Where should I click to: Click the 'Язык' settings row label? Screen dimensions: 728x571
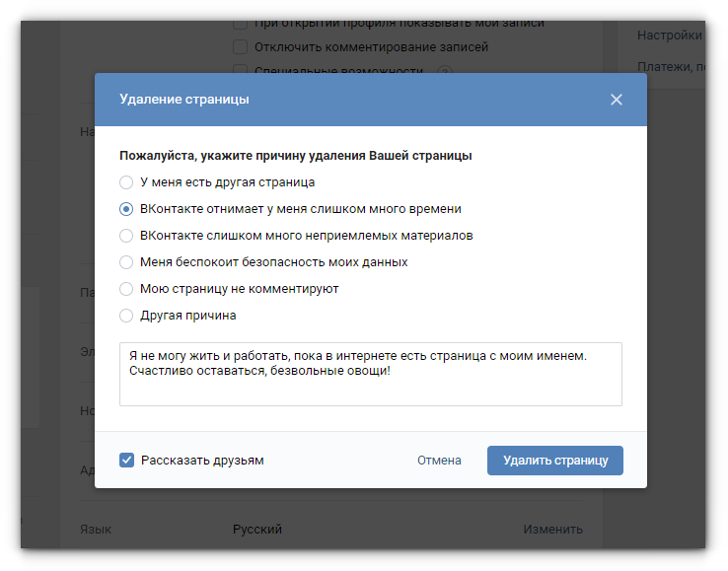pos(96,530)
